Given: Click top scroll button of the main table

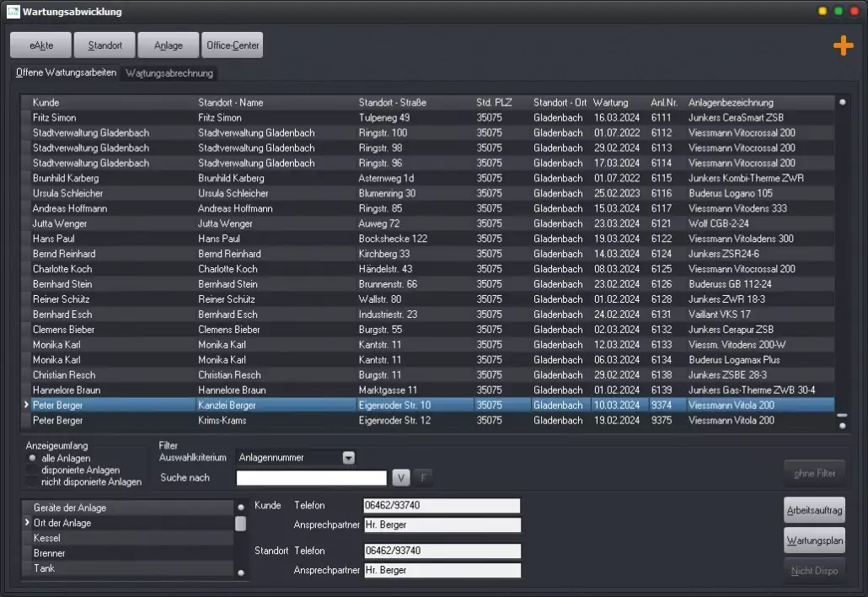Looking at the screenshot, I should [x=842, y=102].
